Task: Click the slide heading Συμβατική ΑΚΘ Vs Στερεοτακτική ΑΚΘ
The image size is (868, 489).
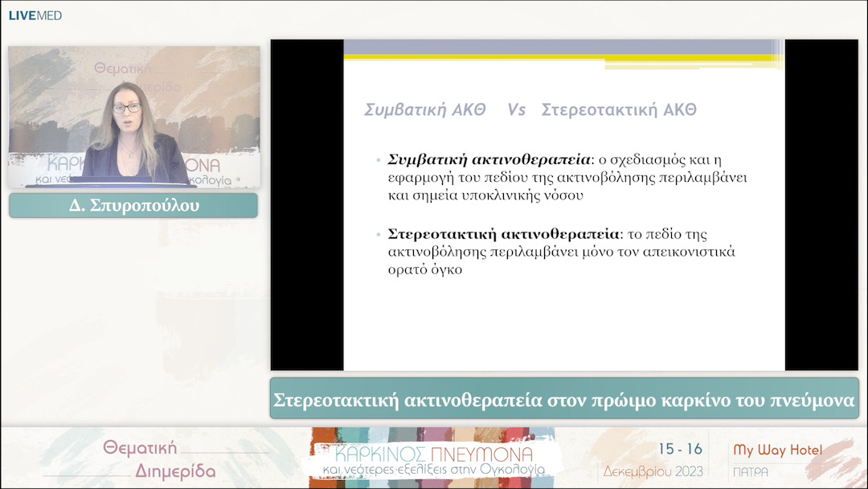Action: 530,110
